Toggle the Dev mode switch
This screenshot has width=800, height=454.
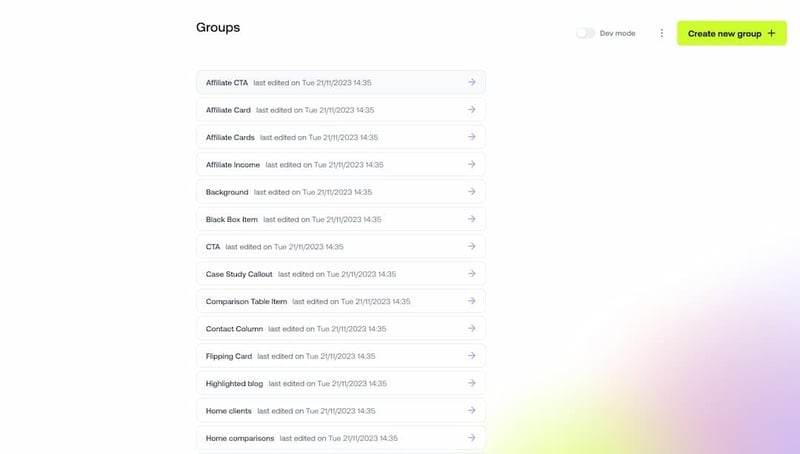[585, 33]
